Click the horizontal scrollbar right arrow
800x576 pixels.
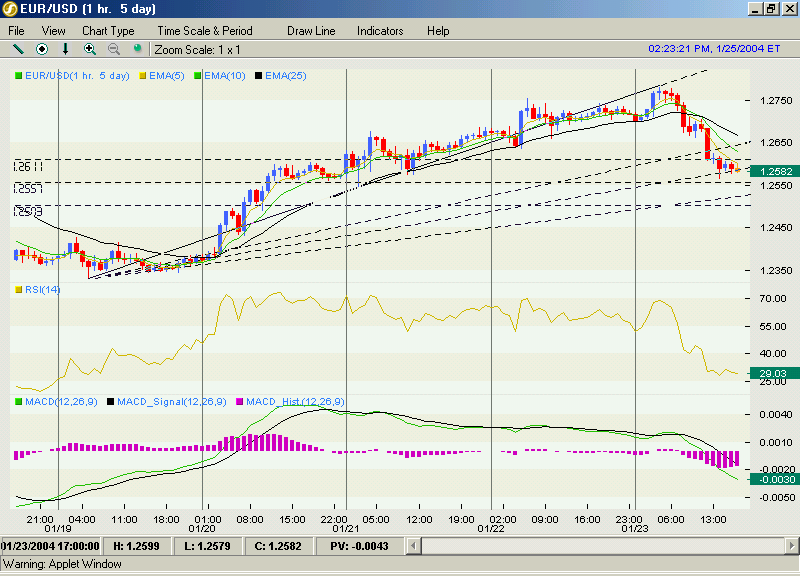pyautogui.click(x=792, y=546)
